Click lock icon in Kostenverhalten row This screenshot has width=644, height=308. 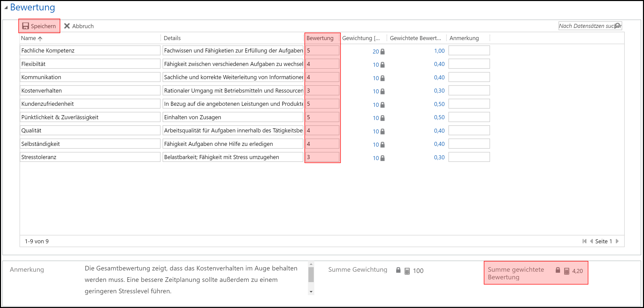click(382, 91)
